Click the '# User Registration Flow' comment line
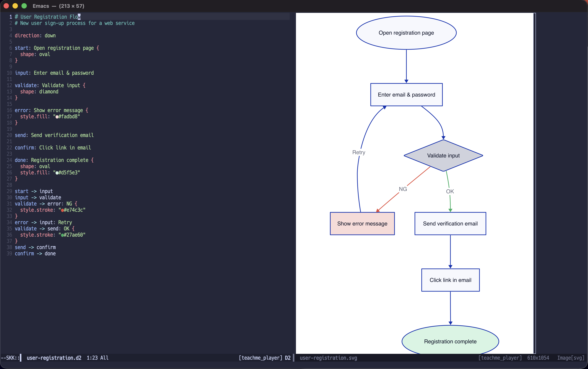Image resolution: width=588 pixels, height=369 pixels. pyautogui.click(x=47, y=17)
